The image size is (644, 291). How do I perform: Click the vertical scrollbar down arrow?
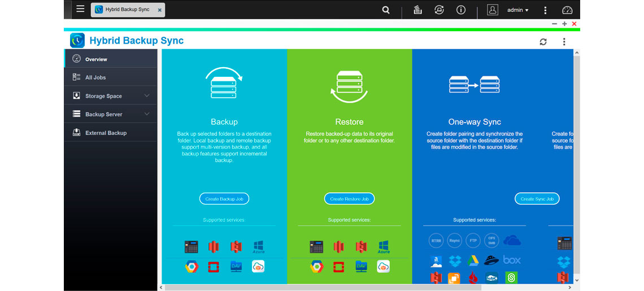[577, 280]
